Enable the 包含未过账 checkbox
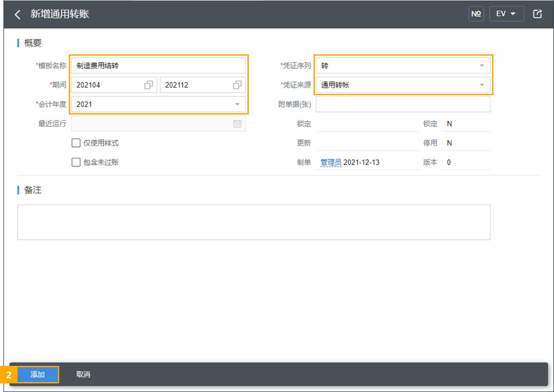Screen dimensions: 554x392 click(76, 162)
